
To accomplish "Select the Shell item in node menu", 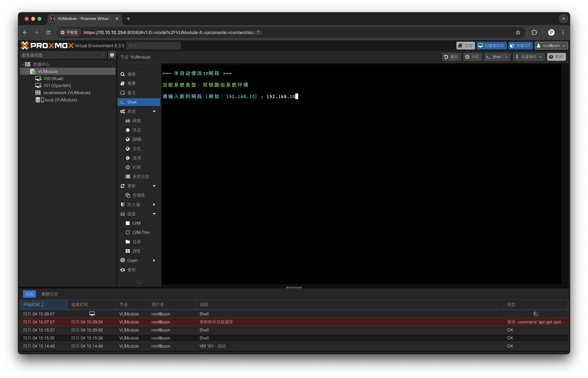I will 132,102.
